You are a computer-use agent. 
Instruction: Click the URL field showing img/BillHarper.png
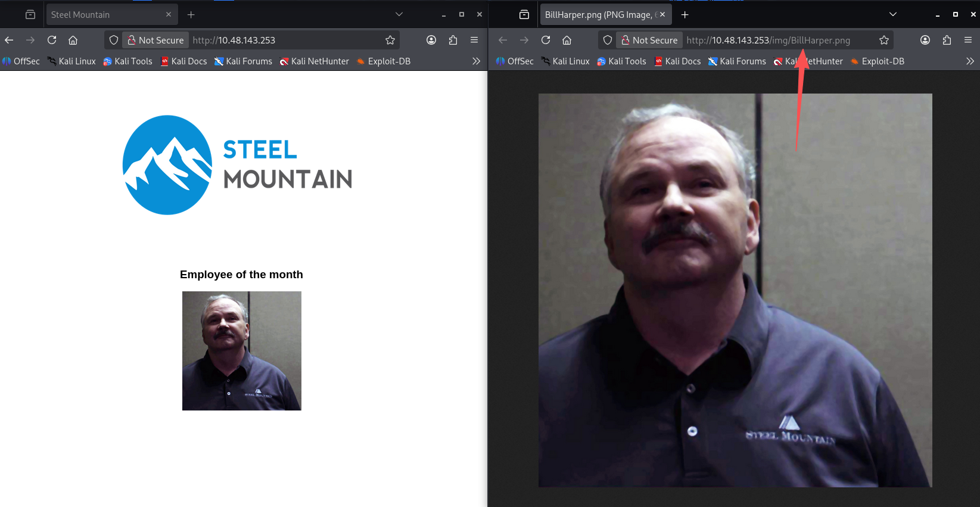point(774,40)
